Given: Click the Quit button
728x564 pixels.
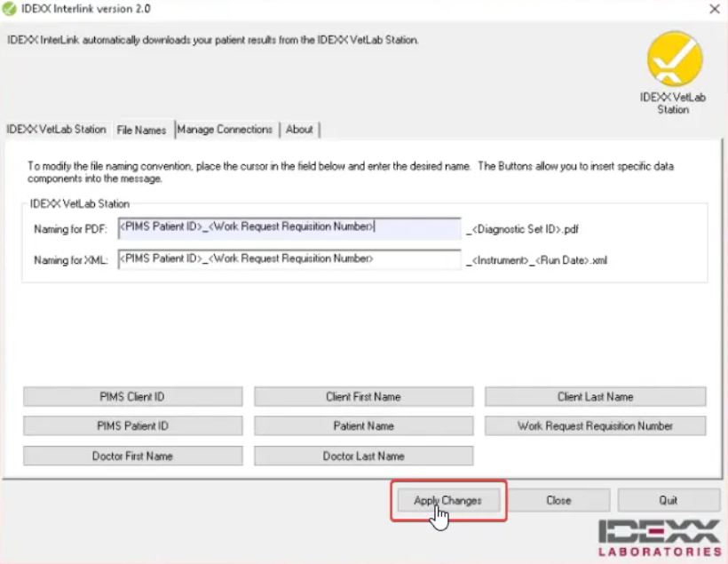Looking at the screenshot, I should (669, 500).
